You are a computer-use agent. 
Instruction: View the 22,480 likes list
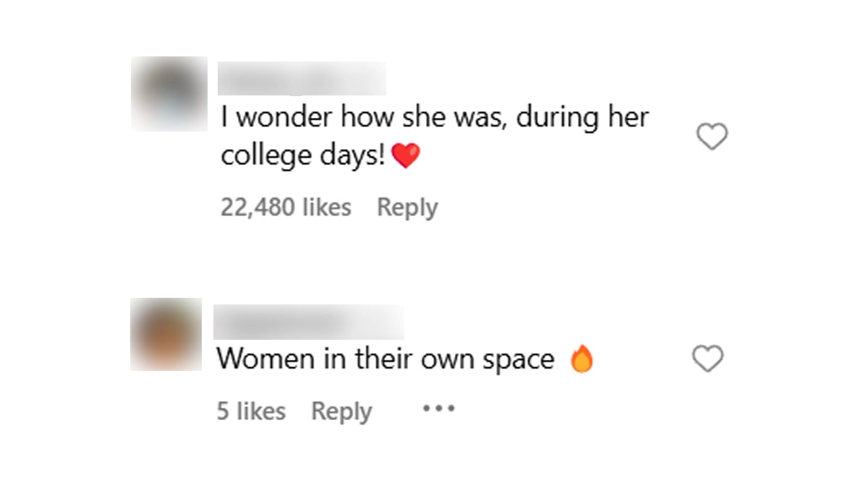click(x=286, y=207)
